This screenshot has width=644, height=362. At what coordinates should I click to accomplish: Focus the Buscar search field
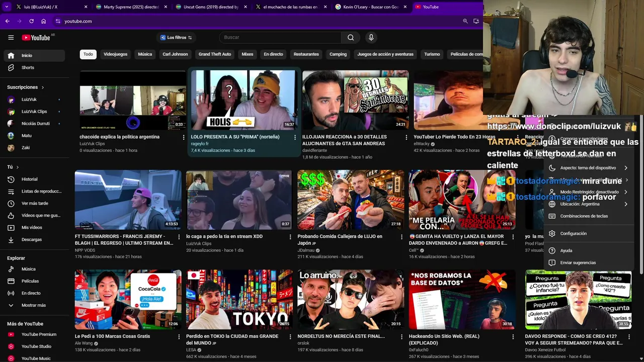281,38
